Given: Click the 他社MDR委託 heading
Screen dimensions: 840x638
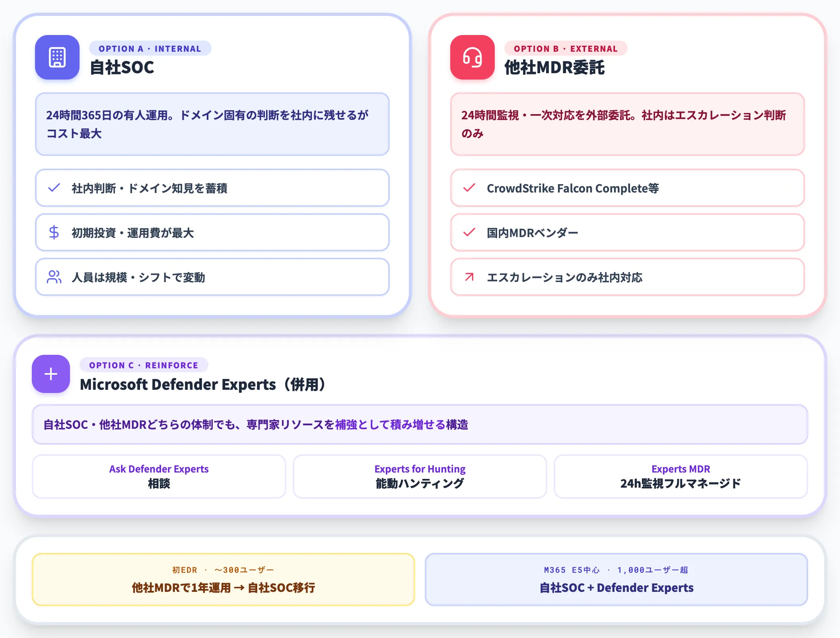Looking at the screenshot, I should pos(554,68).
